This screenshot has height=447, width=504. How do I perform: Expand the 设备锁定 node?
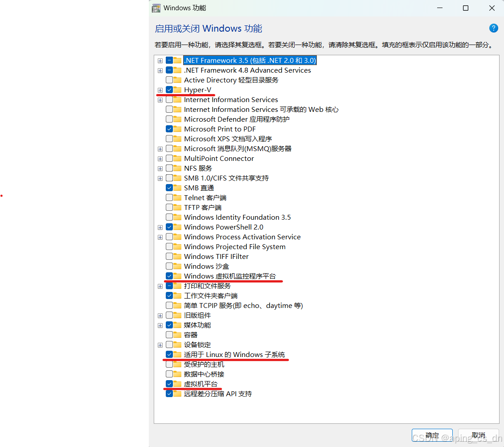coord(160,345)
